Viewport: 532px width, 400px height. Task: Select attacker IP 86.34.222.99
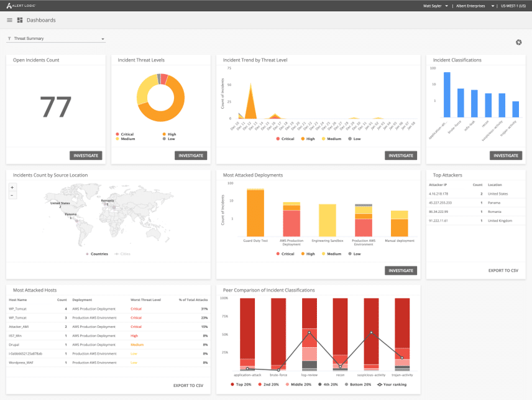click(x=438, y=212)
